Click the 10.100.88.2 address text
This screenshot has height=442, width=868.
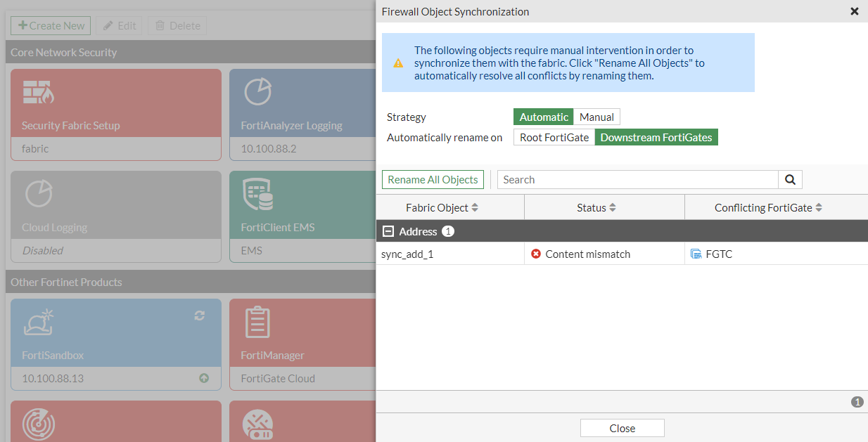tap(268, 149)
